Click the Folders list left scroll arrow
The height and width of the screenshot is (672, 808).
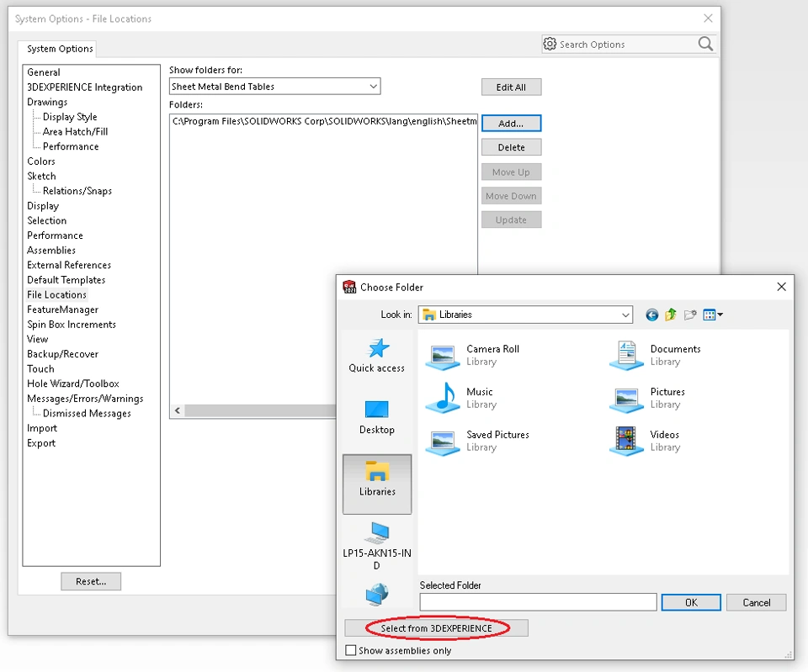(178, 410)
